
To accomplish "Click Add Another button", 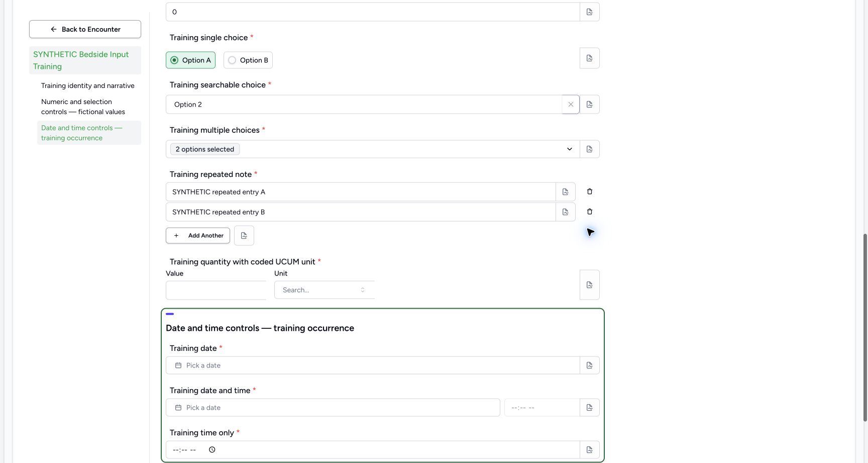I will (x=198, y=236).
